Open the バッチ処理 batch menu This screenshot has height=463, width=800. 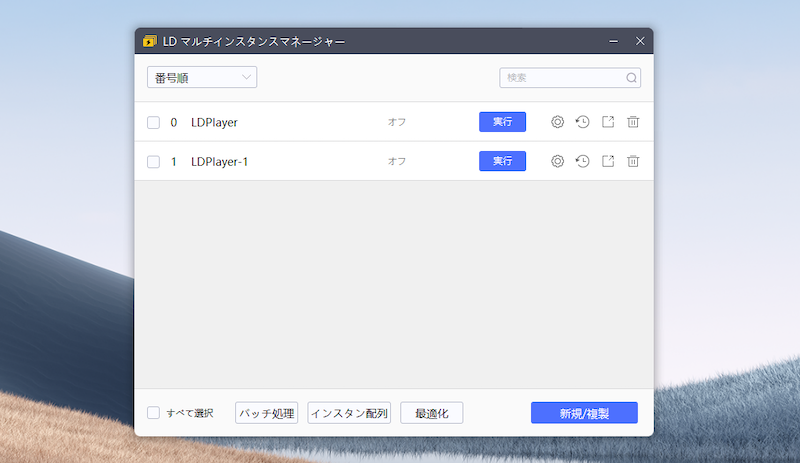(x=267, y=413)
